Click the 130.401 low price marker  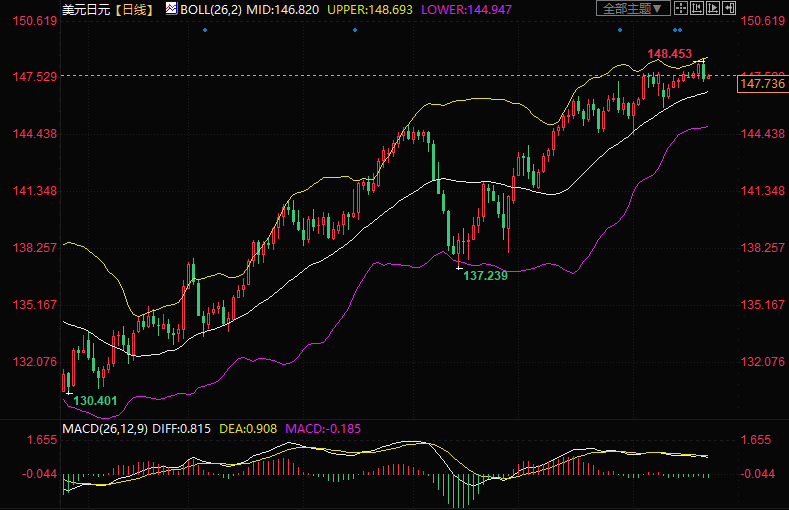(x=96, y=400)
